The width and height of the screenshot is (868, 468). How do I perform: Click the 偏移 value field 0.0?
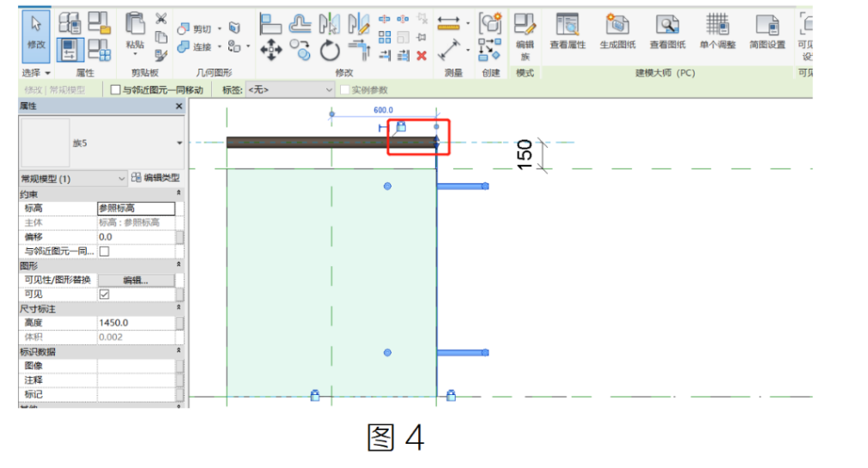[x=137, y=237]
